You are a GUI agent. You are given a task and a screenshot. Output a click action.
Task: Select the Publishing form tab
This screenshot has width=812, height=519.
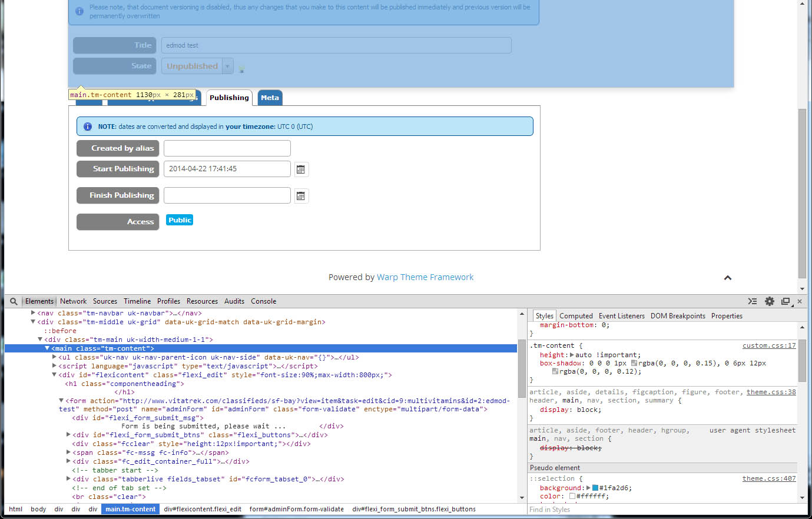click(x=229, y=98)
